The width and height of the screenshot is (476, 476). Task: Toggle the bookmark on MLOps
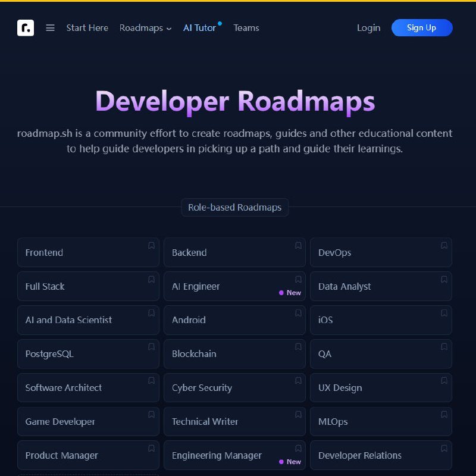(x=444, y=414)
